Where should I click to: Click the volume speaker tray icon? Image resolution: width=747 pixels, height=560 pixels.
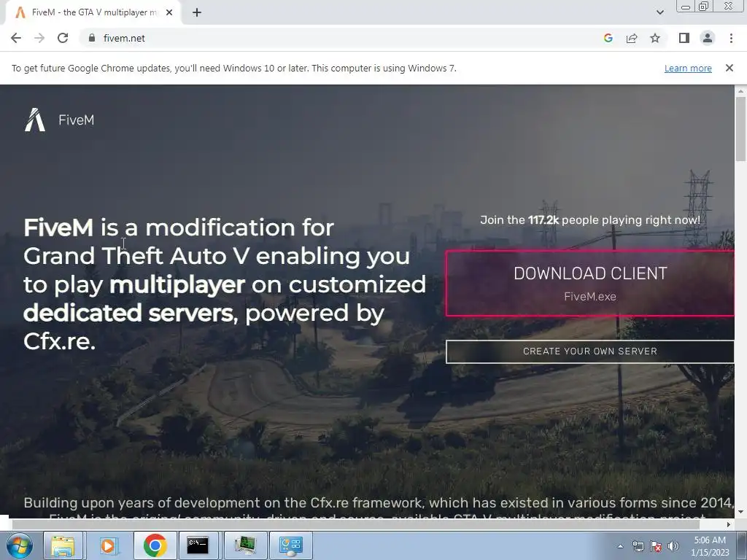673,546
